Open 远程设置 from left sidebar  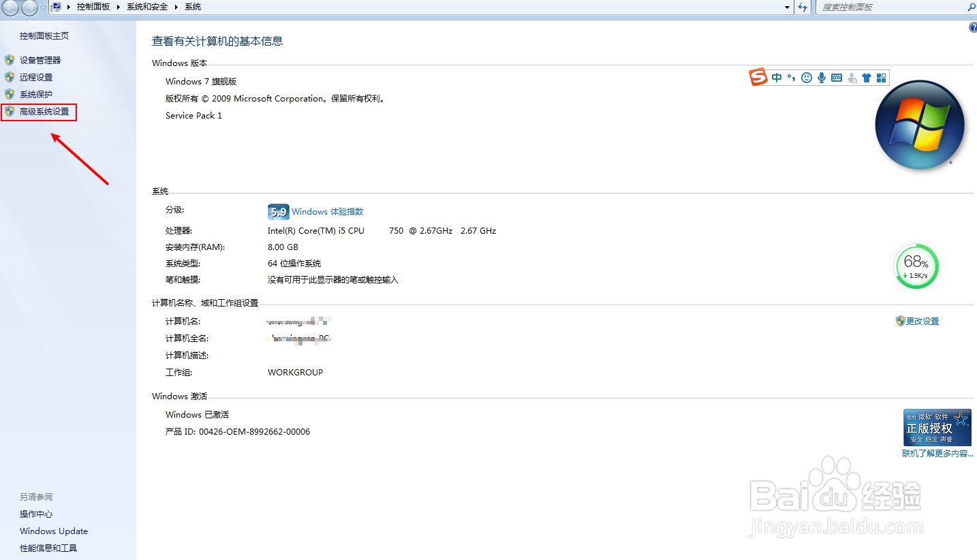coord(36,77)
